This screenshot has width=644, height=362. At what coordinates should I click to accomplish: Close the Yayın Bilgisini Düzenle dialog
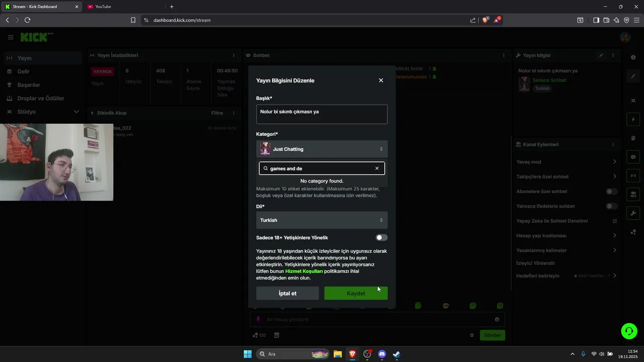click(x=381, y=80)
